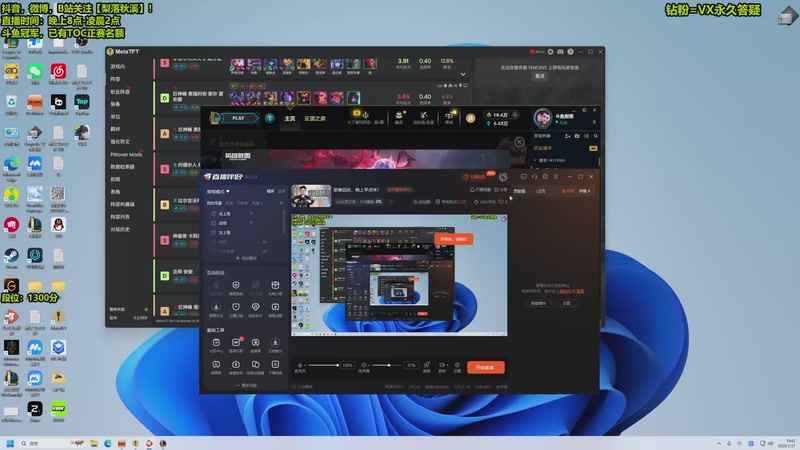The image size is (800, 450).
Task: Mute the speaker icon in the streaming app
Action: point(364,365)
